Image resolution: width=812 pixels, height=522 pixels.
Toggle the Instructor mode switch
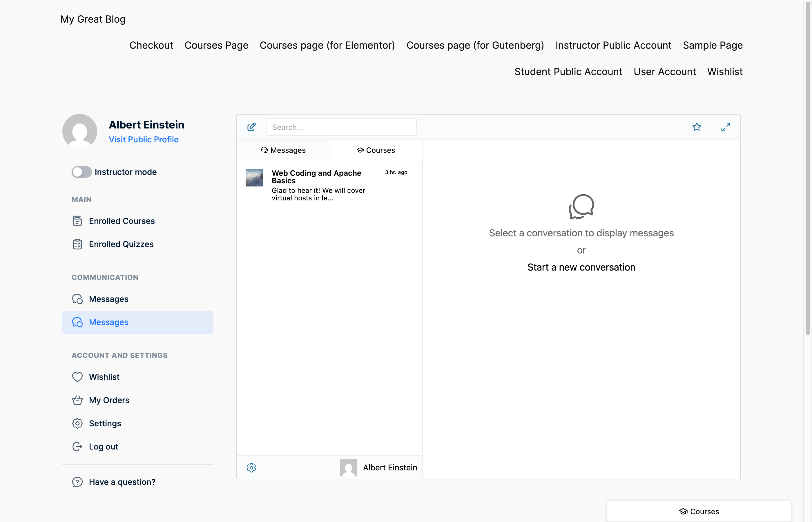[81, 172]
